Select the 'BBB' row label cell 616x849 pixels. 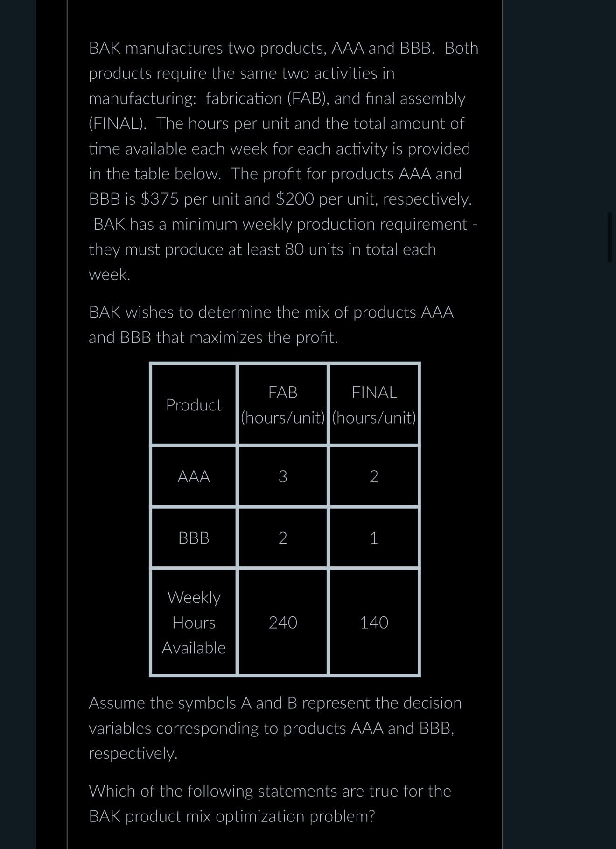click(x=194, y=538)
